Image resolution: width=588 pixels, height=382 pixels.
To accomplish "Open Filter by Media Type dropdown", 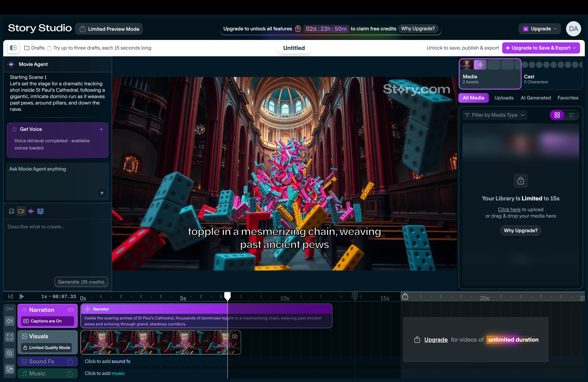I will point(495,115).
